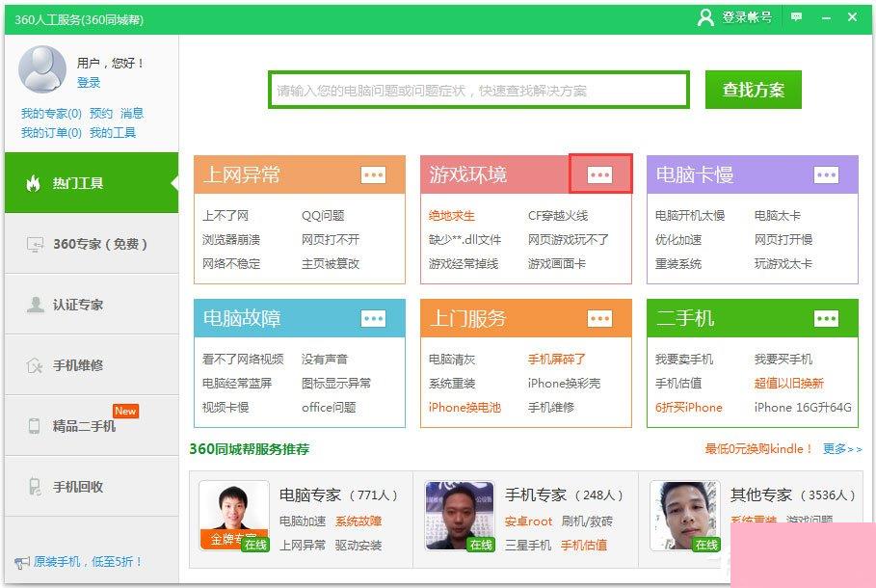Click the 原装手机，低至5折 promo link

pyautogui.click(x=88, y=562)
